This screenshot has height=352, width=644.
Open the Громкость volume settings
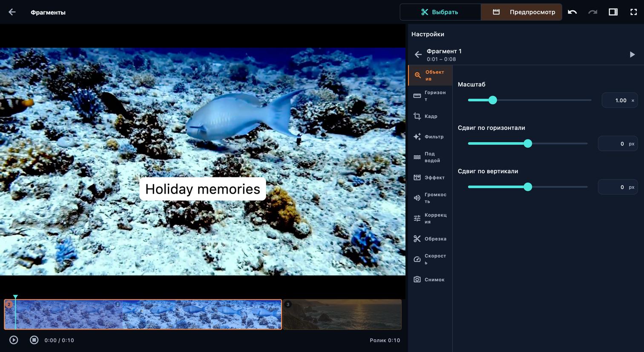click(430, 198)
